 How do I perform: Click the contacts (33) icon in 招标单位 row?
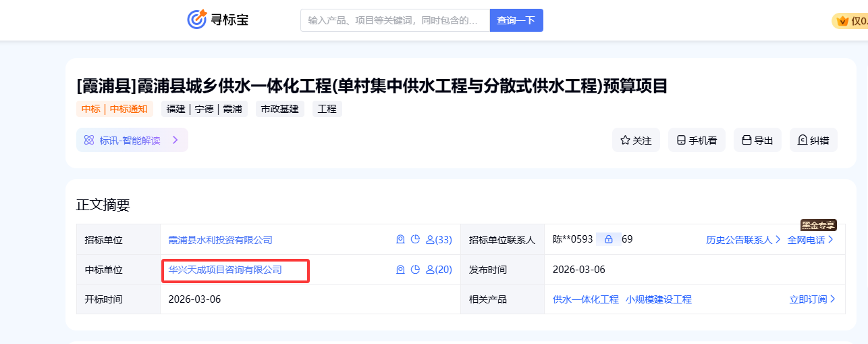pos(439,240)
